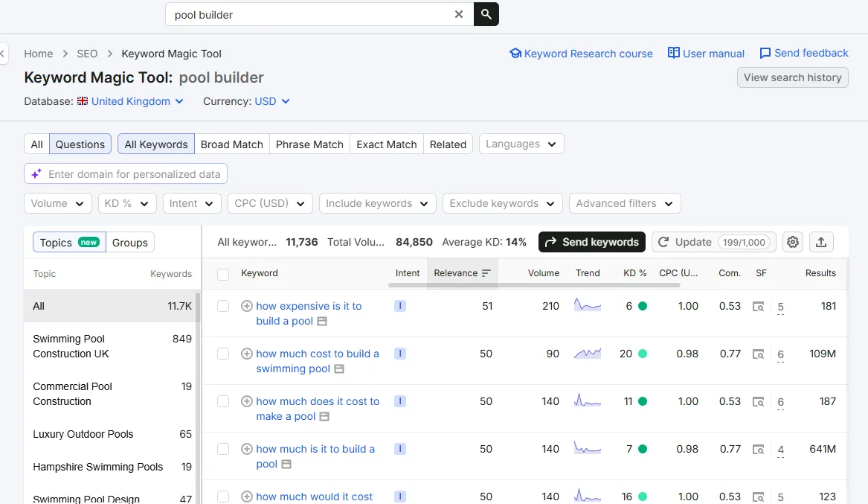View SERP features icon in row with results 187
The width and height of the screenshot is (868, 504).
(758, 401)
